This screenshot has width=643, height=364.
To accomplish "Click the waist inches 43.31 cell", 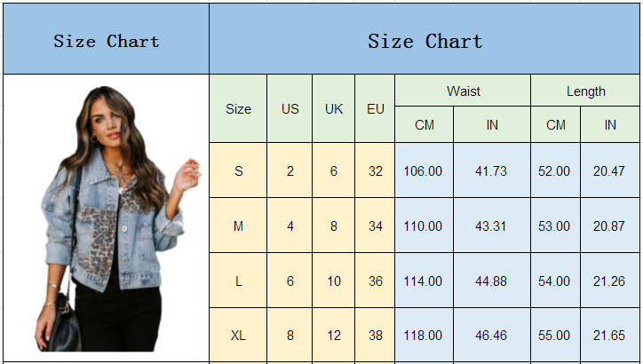I will coord(492,226).
